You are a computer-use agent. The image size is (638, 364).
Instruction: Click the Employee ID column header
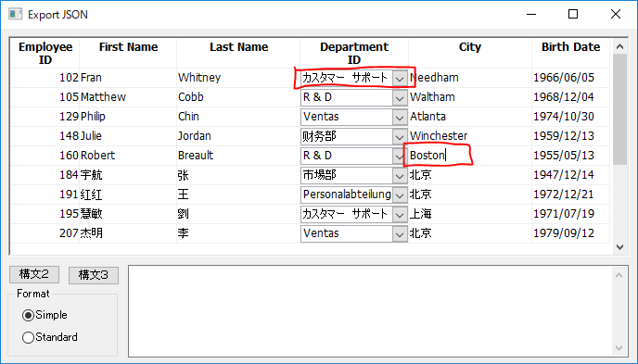point(45,53)
